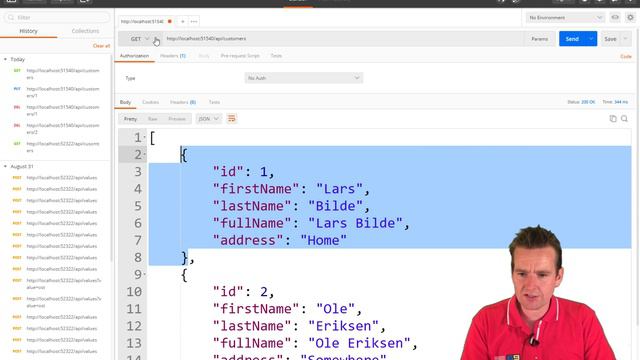Search within the response body
This screenshot has width=640, height=360.
[x=624, y=119]
